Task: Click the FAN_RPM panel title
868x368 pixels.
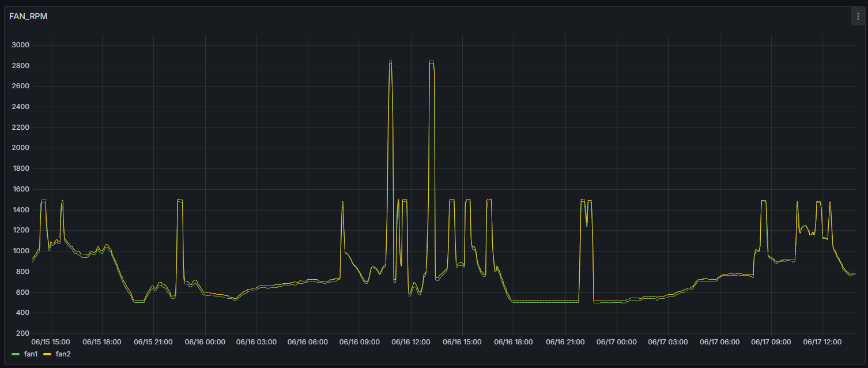Action: [x=28, y=16]
